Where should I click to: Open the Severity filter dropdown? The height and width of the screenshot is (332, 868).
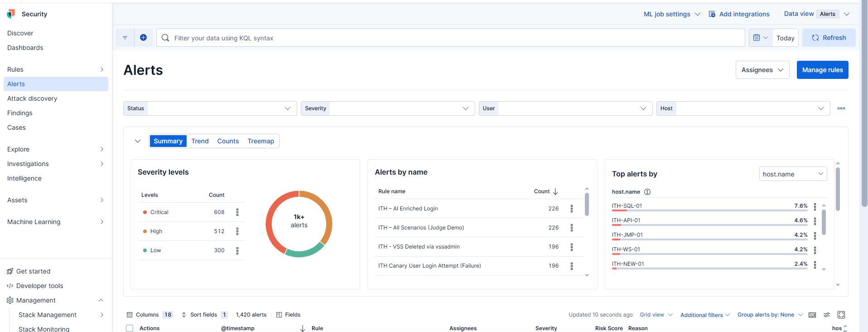[388, 108]
